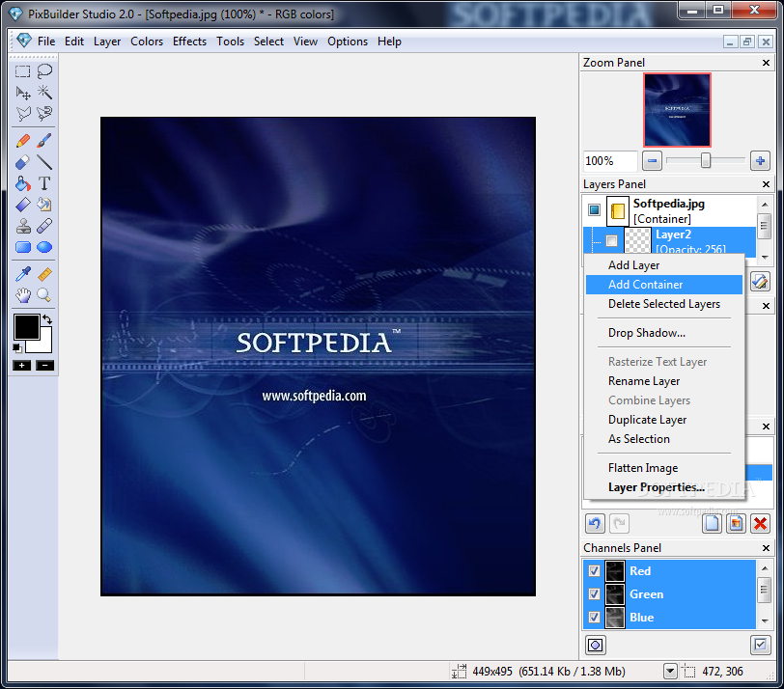Select the Eraser tool
The image size is (784, 689).
tap(22, 162)
